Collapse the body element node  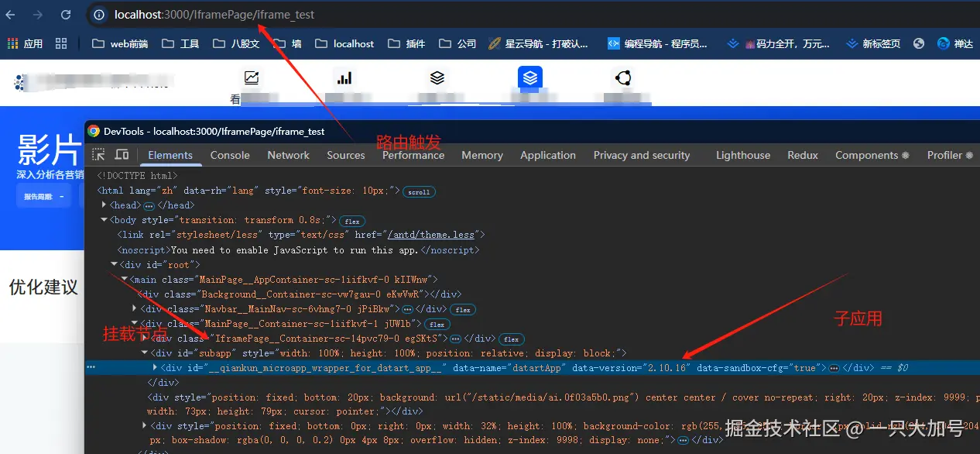[x=105, y=220]
